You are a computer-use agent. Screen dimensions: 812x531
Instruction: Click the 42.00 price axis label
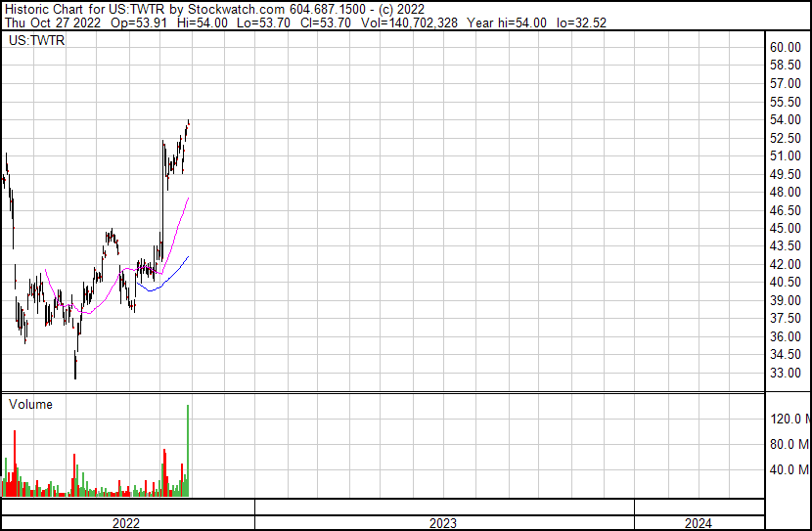tap(786, 264)
